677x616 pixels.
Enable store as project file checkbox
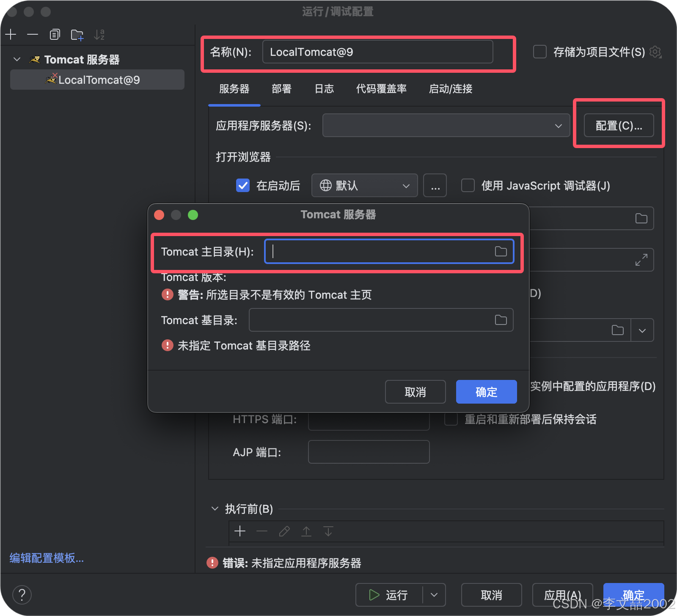[540, 52]
